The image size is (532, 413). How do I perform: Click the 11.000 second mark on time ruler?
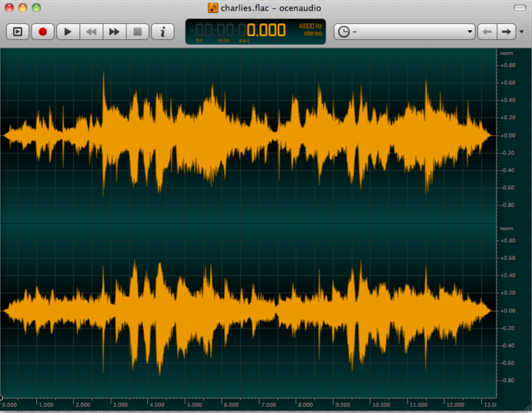coord(418,405)
